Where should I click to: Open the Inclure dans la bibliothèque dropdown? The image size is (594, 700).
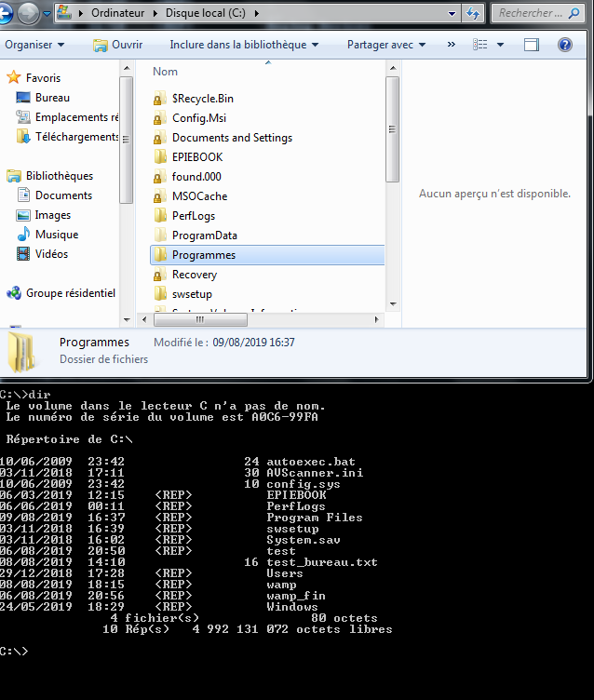coord(243,45)
